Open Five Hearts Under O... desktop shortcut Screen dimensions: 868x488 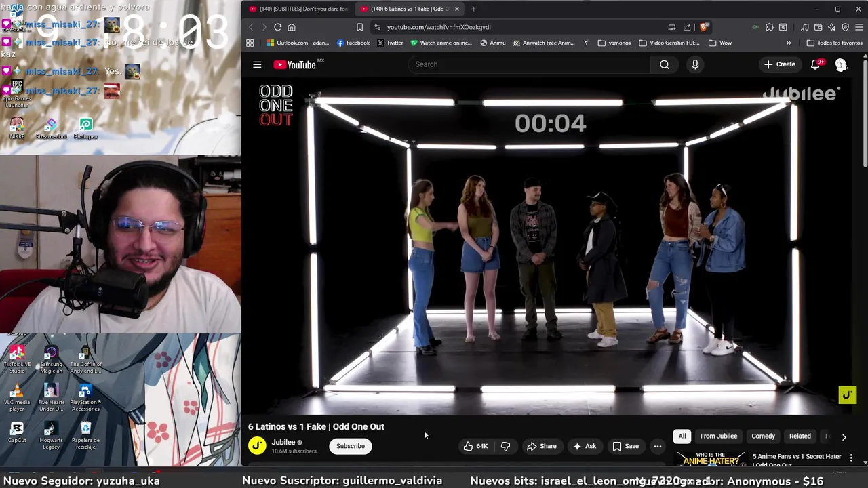[51, 398]
